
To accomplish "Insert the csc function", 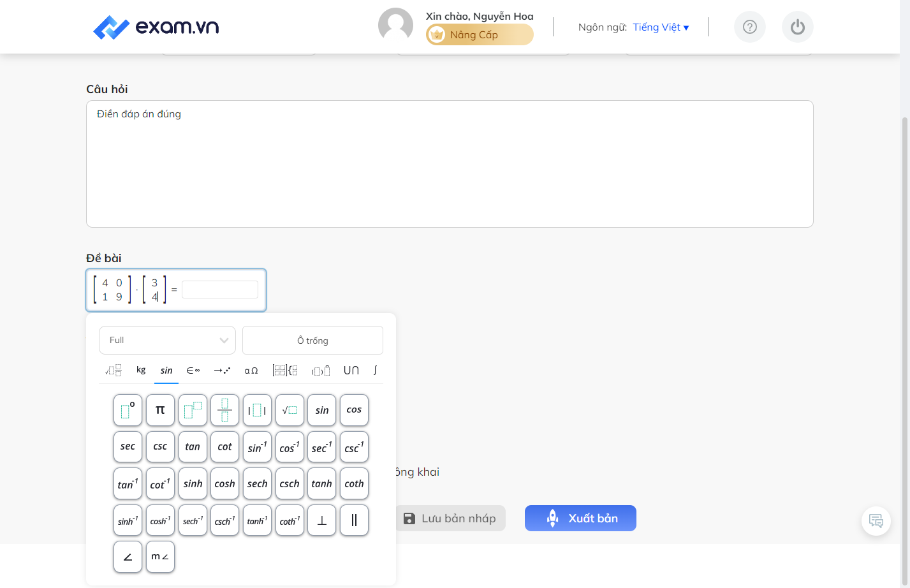I will [x=160, y=446].
